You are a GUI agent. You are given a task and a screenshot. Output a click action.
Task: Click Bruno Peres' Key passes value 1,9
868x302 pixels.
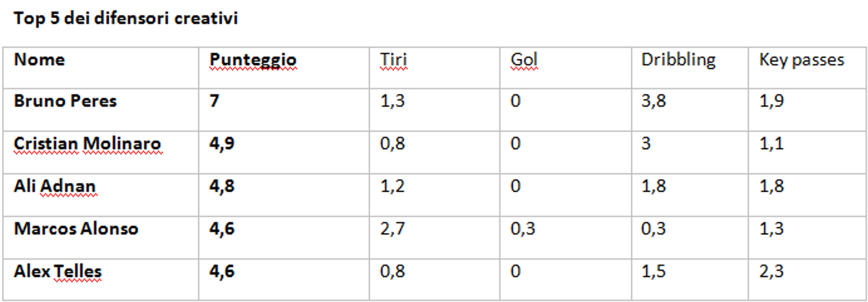[x=771, y=101]
